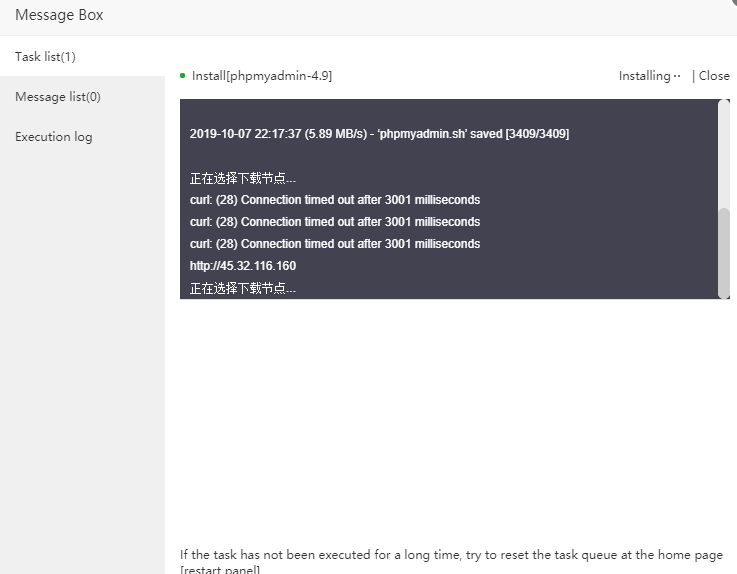This screenshot has height=574, width=737.
Task: Click the second curl timeout message
Action: pyautogui.click(x=335, y=222)
